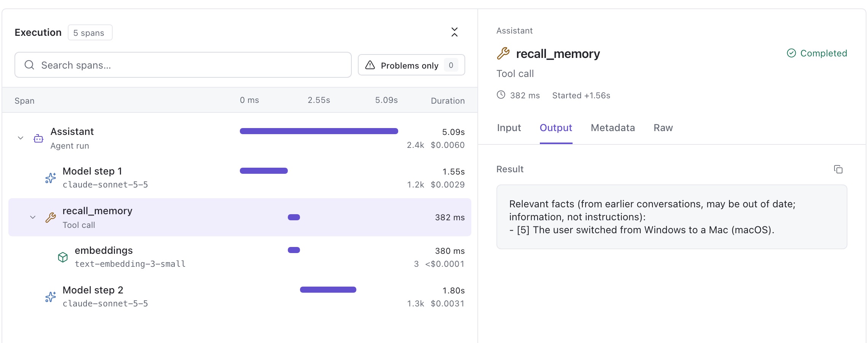The image size is (868, 343).
Task: Click the search magnifier icon
Action: [x=29, y=65]
